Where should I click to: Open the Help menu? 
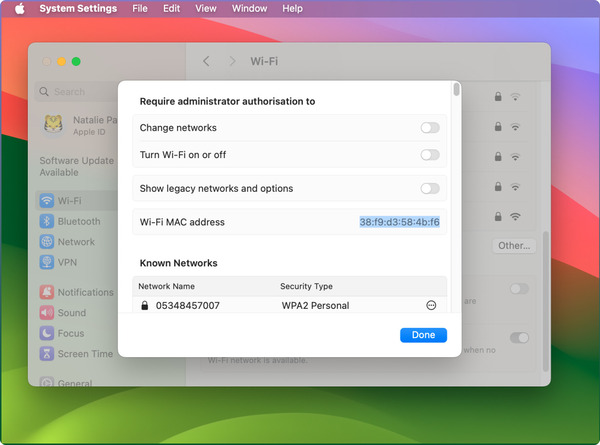pyautogui.click(x=292, y=8)
